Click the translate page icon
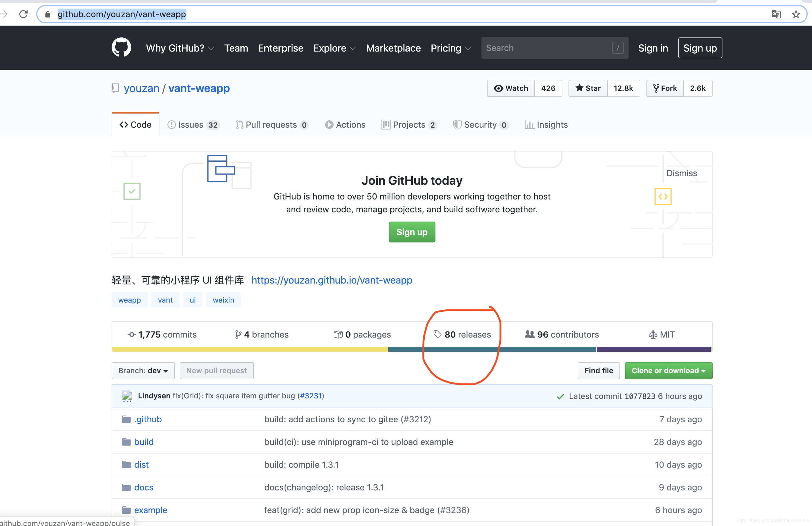This screenshot has width=812, height=526. click(x=776, y=14)
